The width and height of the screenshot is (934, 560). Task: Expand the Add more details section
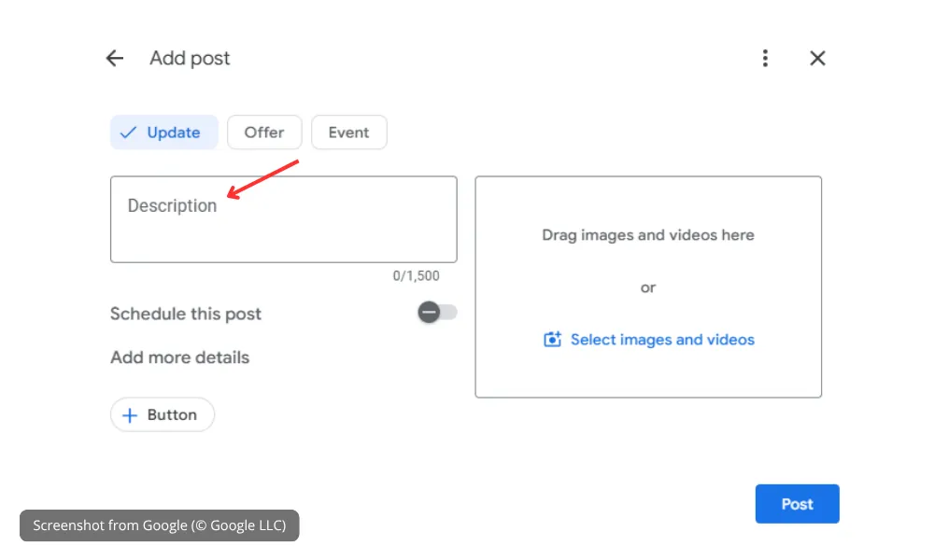tap(179, 357)
